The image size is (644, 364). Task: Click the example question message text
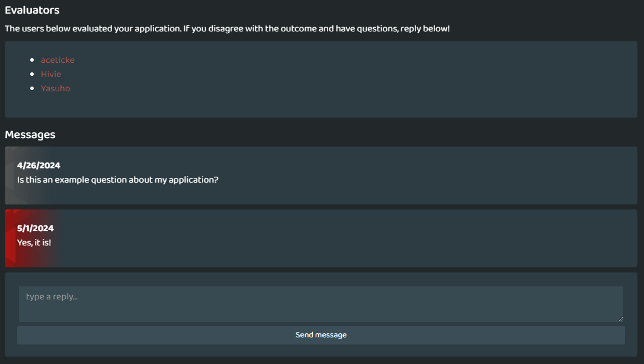(118, 180)
